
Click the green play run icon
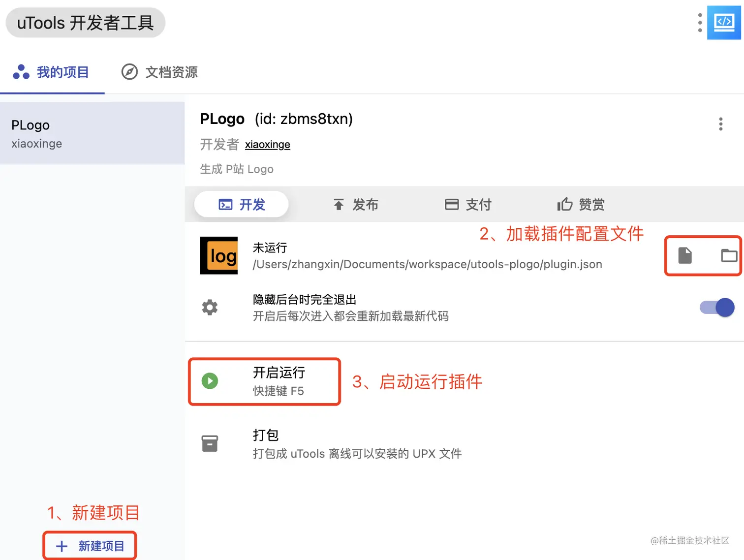[210, 381]
